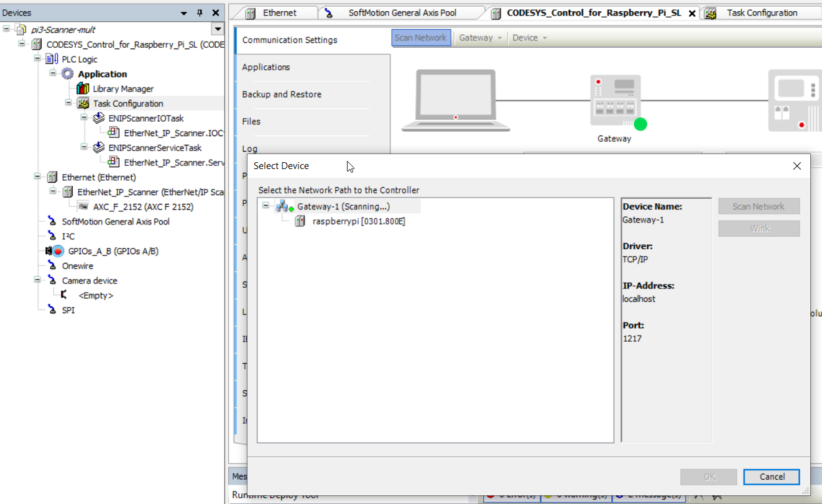Click the EtherNet_IP_Scanner device icon
Image resolution: width=822 pixels, height=504 pixels.
click(x=68, y=192)
